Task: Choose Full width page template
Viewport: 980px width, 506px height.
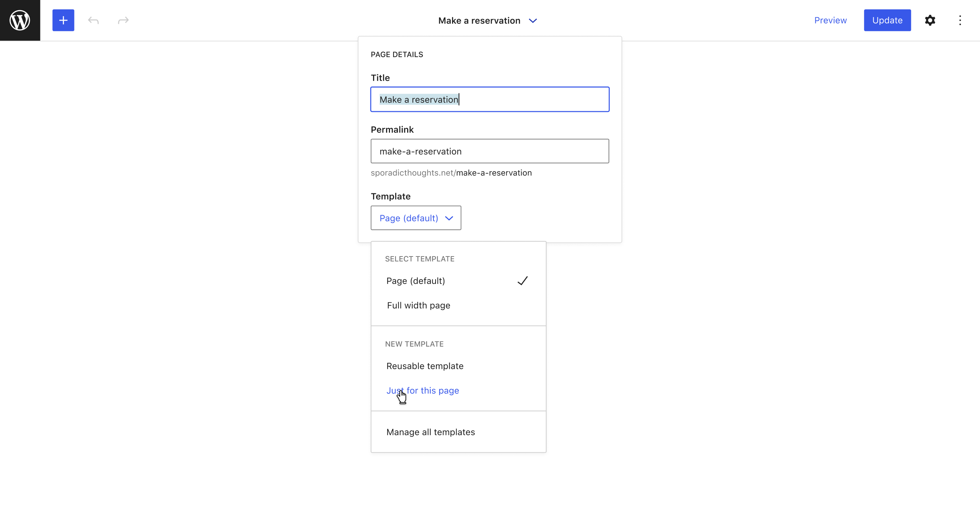Action: click(x=418, y=306)
